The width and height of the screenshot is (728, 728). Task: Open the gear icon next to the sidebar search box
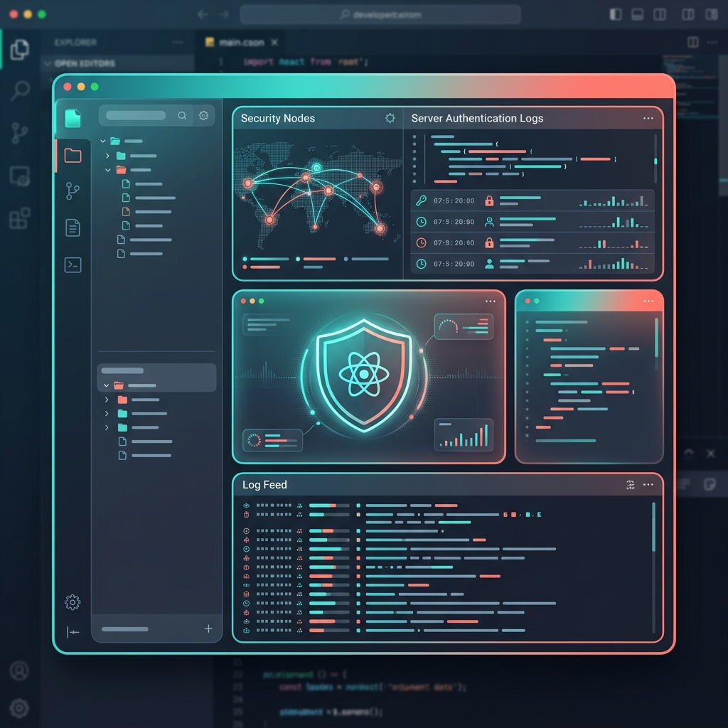tap(203, 116)
